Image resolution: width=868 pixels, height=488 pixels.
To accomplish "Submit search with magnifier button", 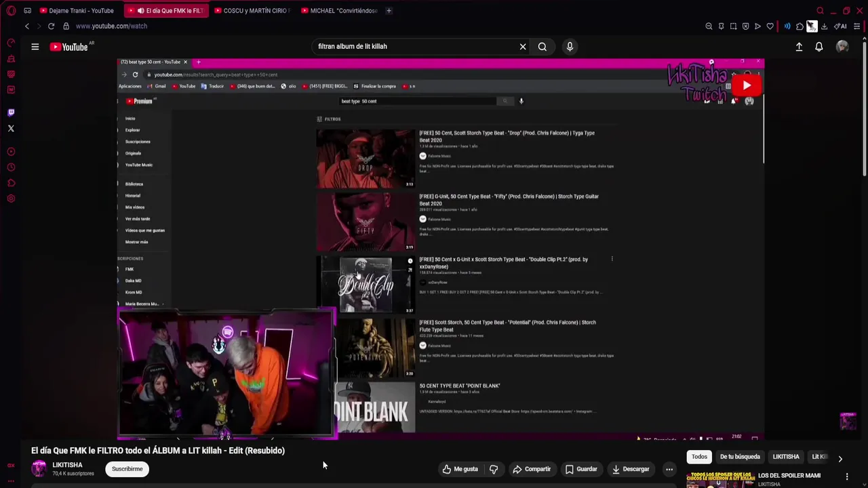I will [542, 47].
